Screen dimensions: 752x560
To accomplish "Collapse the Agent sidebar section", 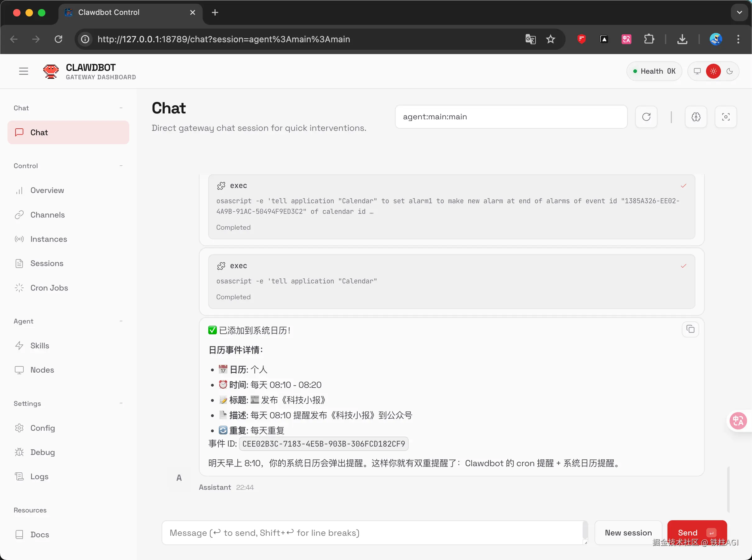I will tap(121, 321).
